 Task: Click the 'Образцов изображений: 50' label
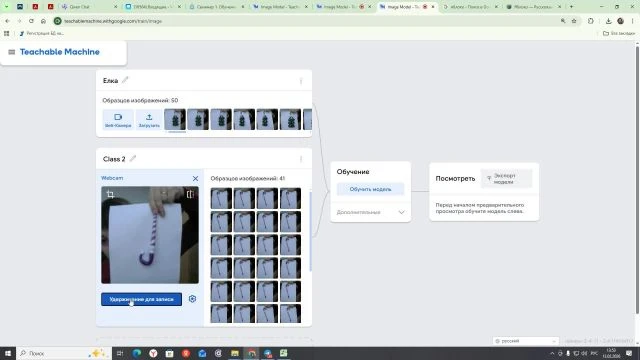140,100
